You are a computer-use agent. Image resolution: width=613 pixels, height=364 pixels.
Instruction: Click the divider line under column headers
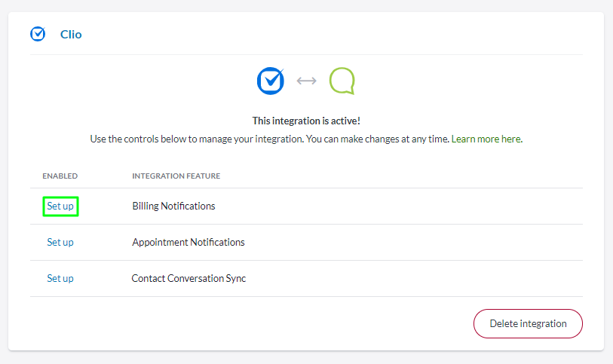click(306, 188)
